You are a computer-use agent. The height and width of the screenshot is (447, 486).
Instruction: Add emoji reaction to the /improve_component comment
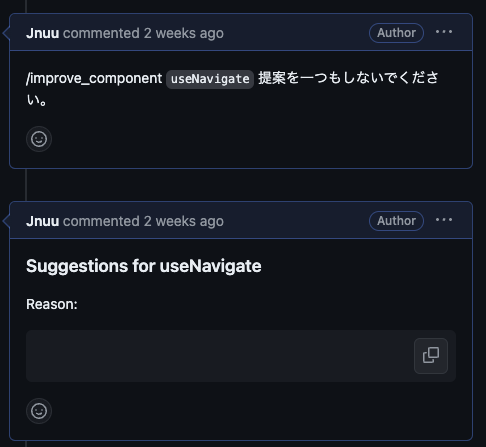pos(39,139)
